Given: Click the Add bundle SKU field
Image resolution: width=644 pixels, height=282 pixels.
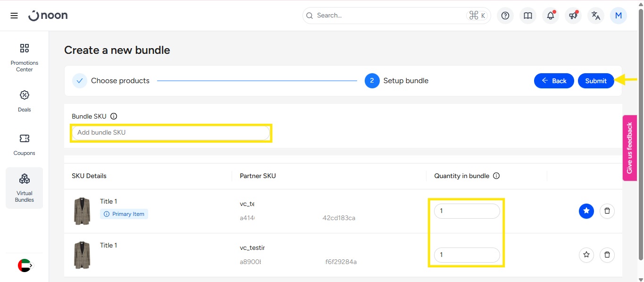Looking at the screenshot, I should click(171, 133).
